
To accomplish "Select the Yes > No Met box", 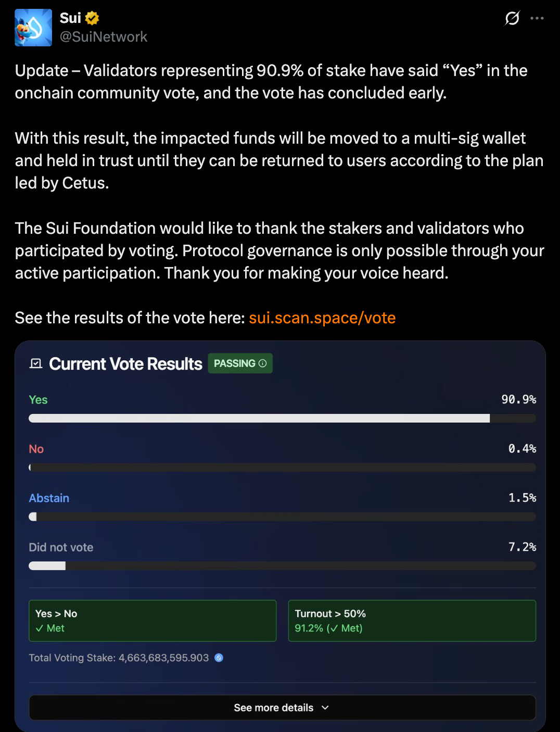I will pos(152,621).
